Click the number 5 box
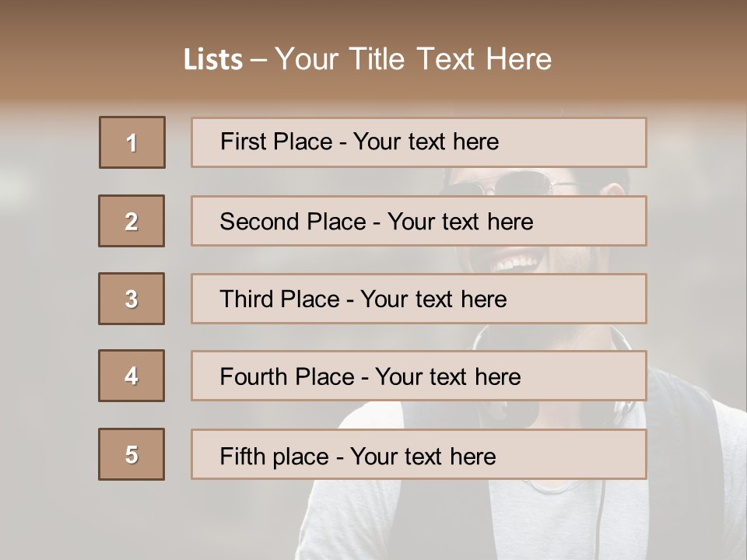The image size is (747, 560). pyautogui.click(x=132, y=454)
